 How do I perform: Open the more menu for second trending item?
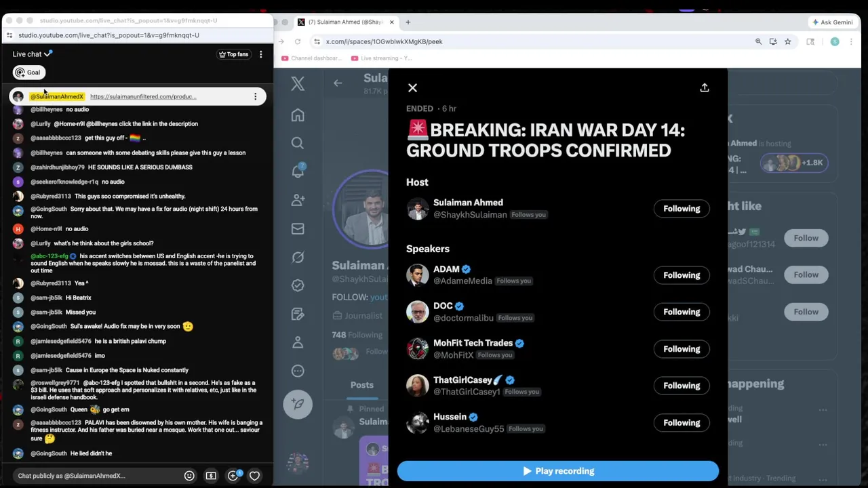[823, 443]
